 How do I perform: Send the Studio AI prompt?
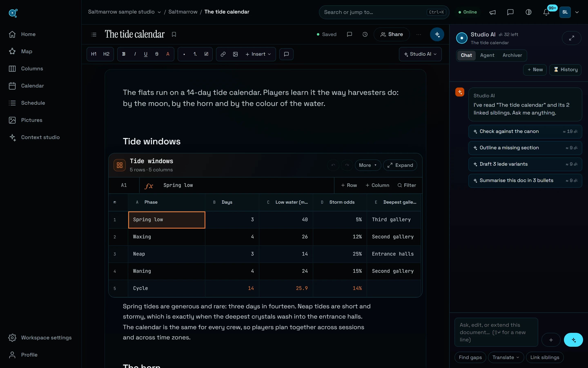click(573, 340)
